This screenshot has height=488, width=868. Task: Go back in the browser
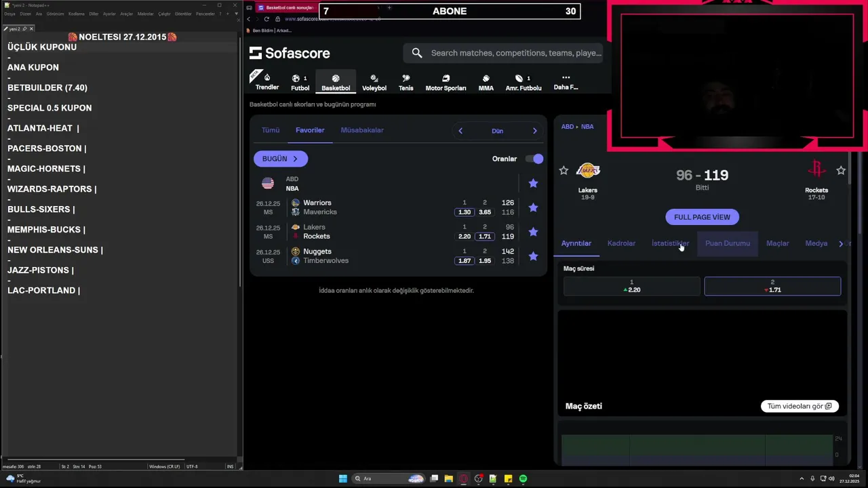click(248, 19)
